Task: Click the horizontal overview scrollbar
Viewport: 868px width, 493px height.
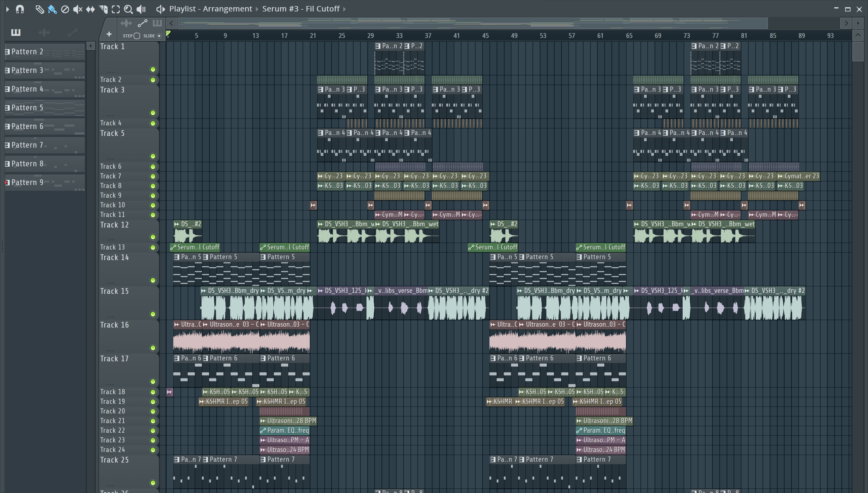Action: pos(473,23)
